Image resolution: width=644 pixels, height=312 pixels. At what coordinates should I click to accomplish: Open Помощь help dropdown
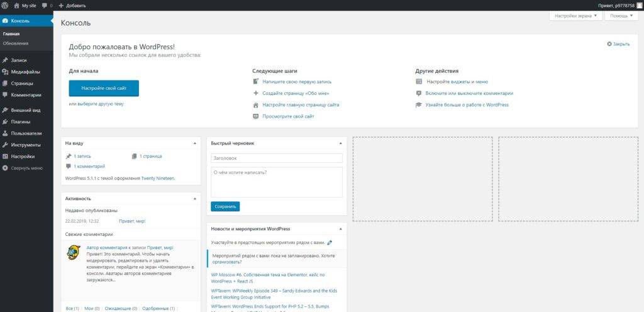point(621,16)
